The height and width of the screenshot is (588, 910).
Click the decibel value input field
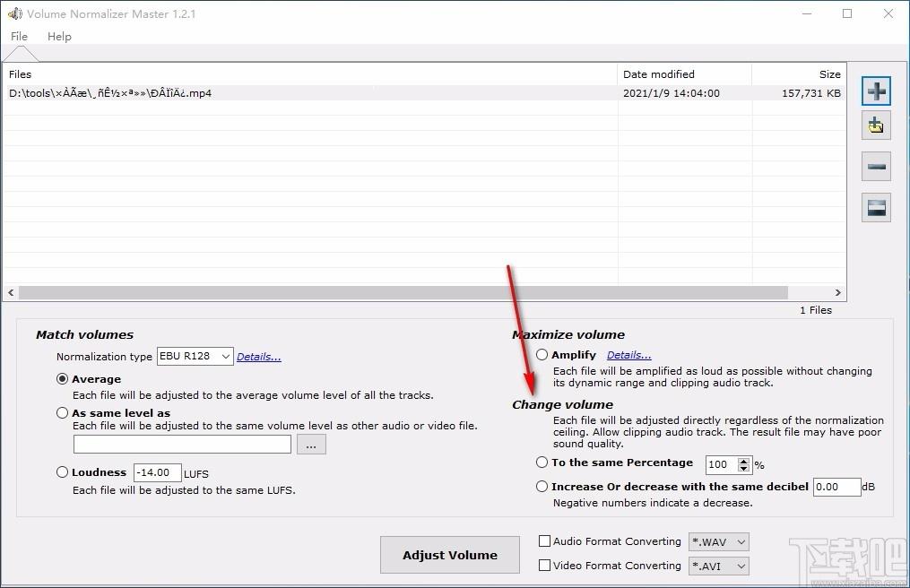pyautogui.click(x=836, y=487)
